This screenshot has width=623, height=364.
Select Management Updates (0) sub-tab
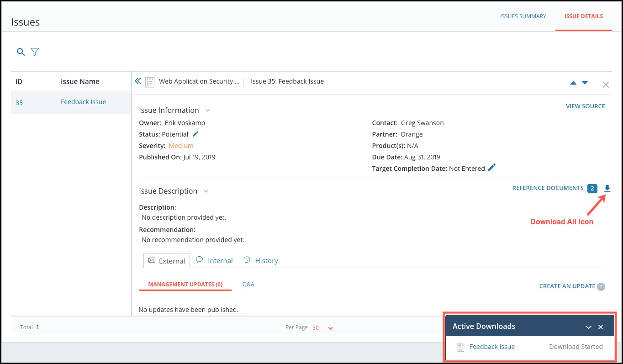[x=185, y=285]
